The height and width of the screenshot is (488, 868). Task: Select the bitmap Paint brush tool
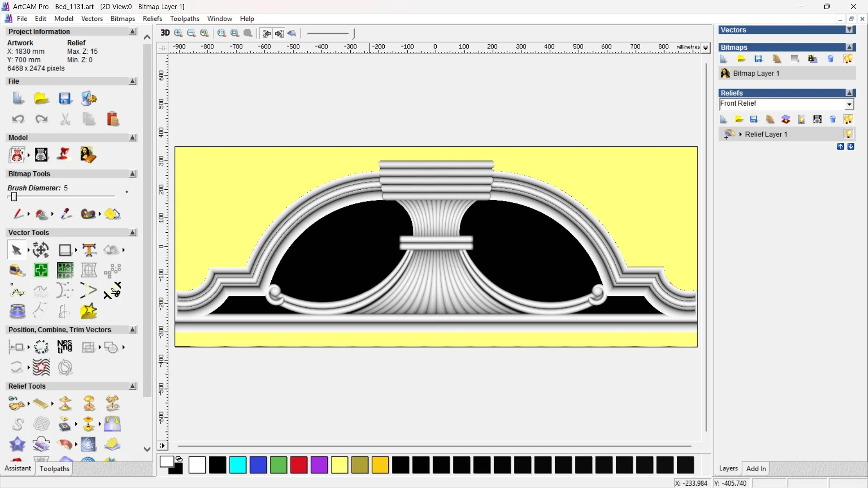[x=18, y=214]
